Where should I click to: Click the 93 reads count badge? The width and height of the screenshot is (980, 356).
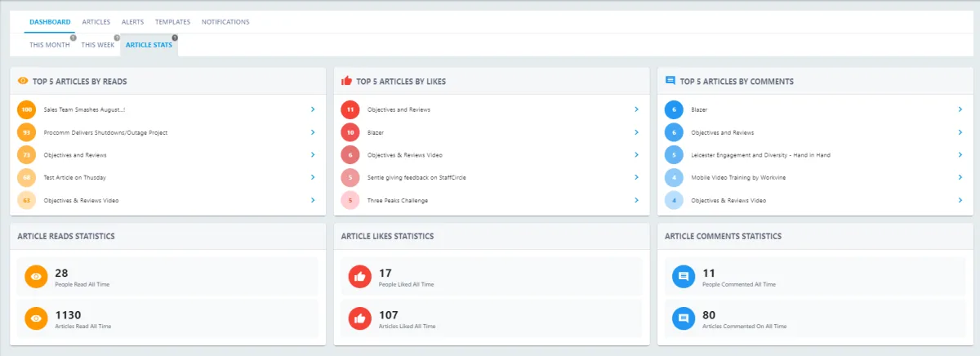click(27, 132)
